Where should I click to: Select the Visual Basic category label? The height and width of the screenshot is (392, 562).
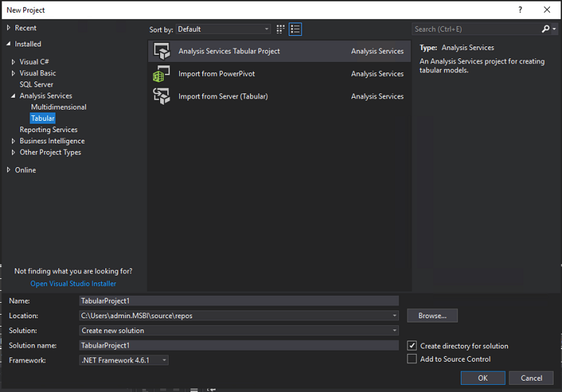coord(38,73)
